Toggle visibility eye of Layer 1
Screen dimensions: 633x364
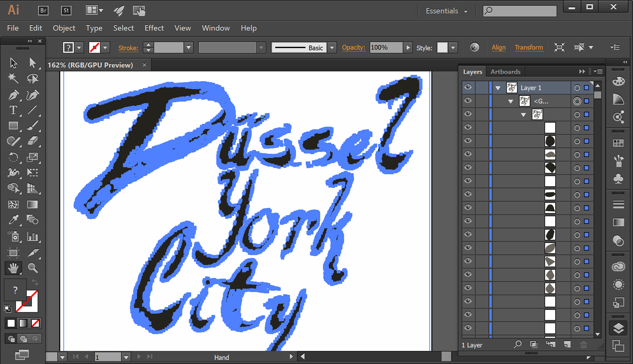[x=468, y=87]
